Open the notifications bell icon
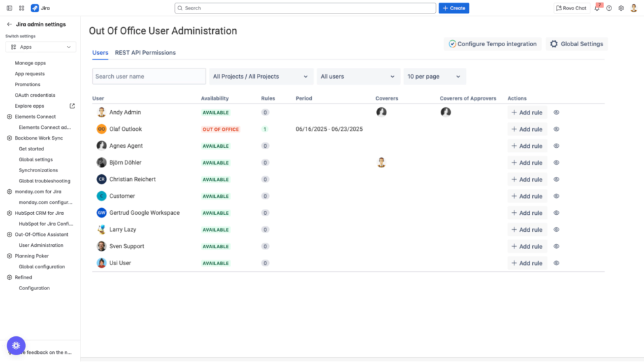Image resolution: width=644 pixels, height=362 pixels. pos(597,8)
